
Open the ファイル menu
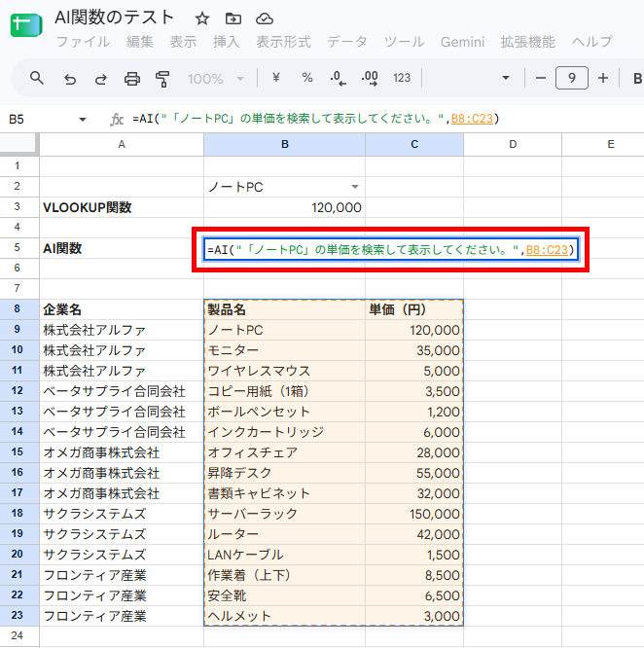(x=83, y=42)
